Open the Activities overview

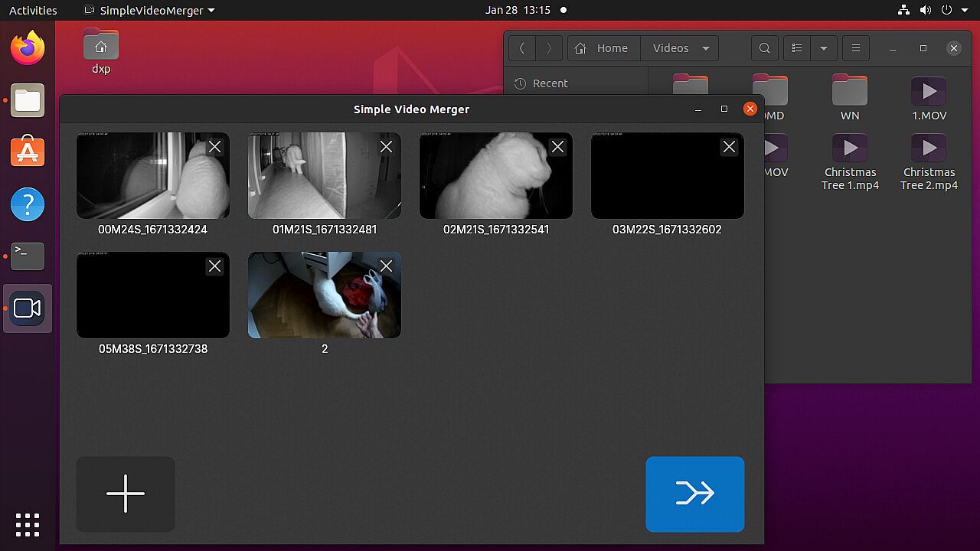(x=33, y=11)
